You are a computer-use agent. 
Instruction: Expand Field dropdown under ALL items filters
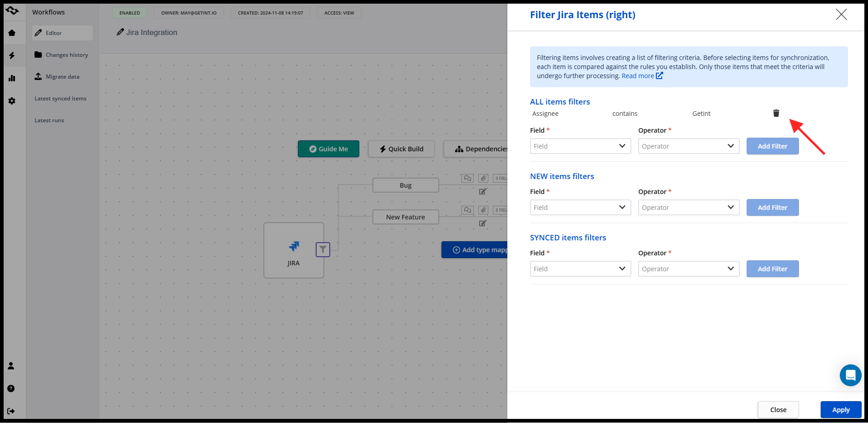tap(580, 146)
